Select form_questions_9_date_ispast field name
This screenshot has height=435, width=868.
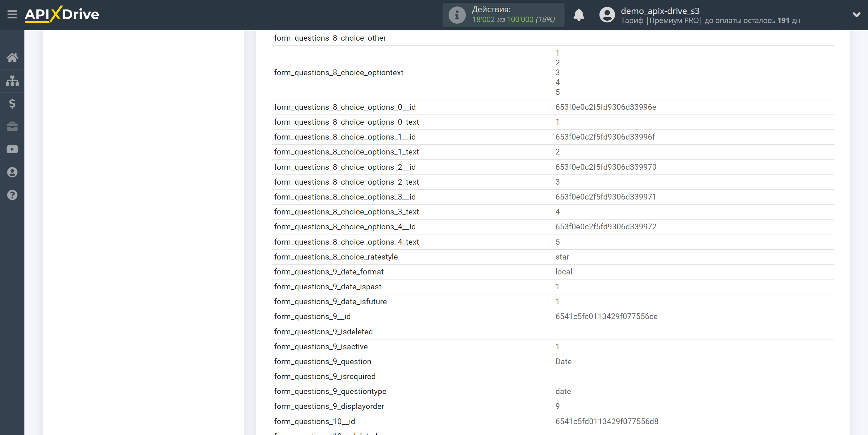pos(328,287)
